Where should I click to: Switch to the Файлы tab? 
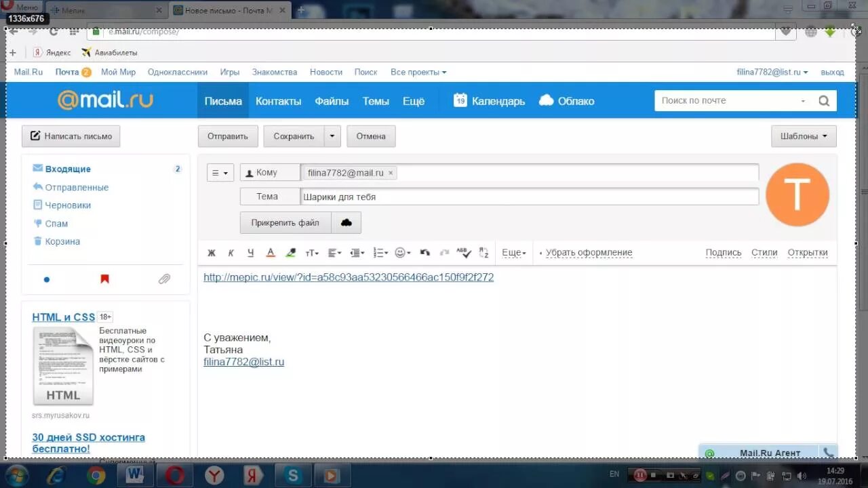click(332, 101)
